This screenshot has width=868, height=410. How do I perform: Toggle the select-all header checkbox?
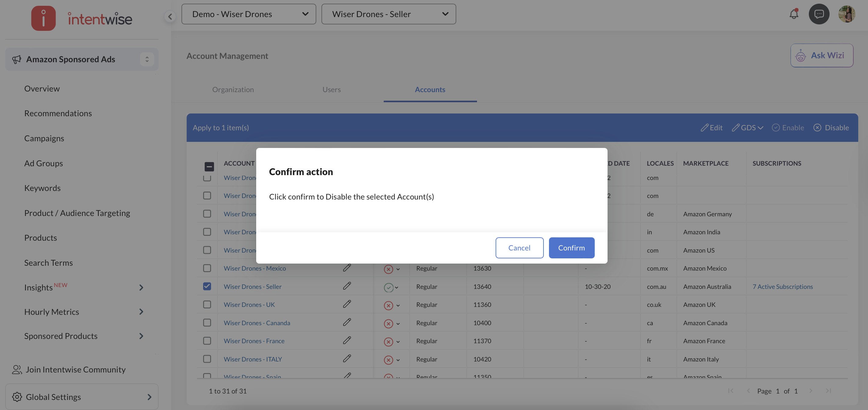coord(209,167)
